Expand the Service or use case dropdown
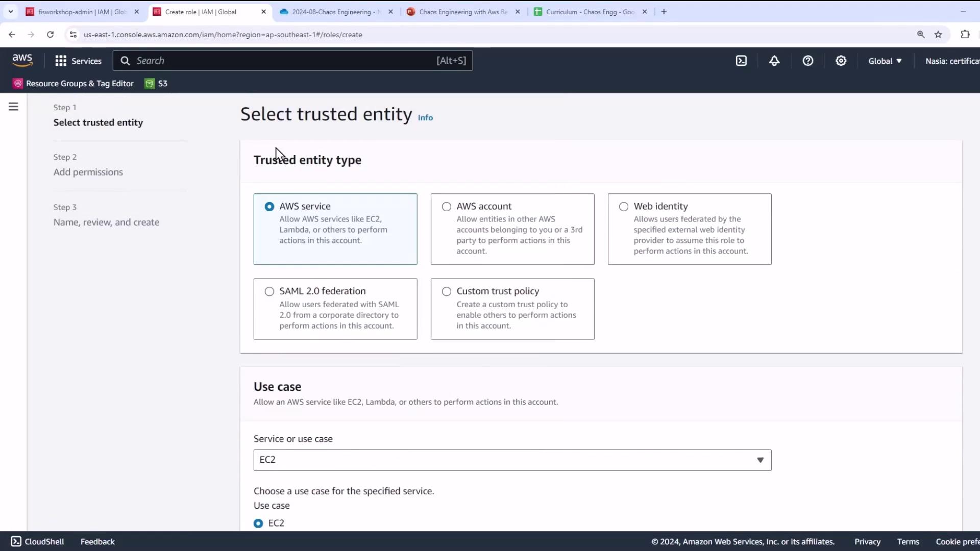 pos(512,460)
